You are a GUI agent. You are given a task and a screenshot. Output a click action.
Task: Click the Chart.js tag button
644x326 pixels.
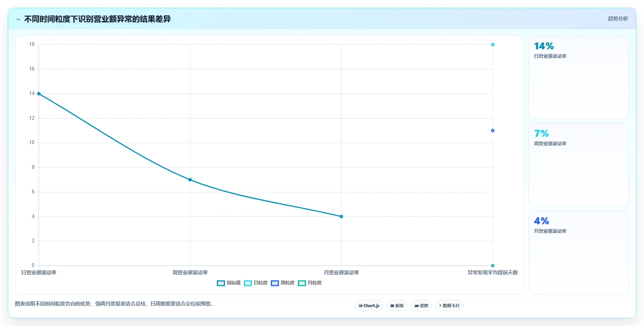tap(369, 306)
